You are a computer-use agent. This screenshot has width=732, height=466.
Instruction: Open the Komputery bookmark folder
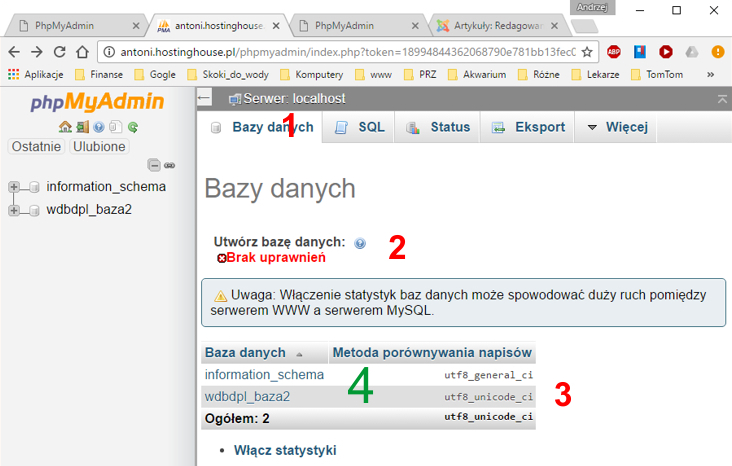pos(312,74)
